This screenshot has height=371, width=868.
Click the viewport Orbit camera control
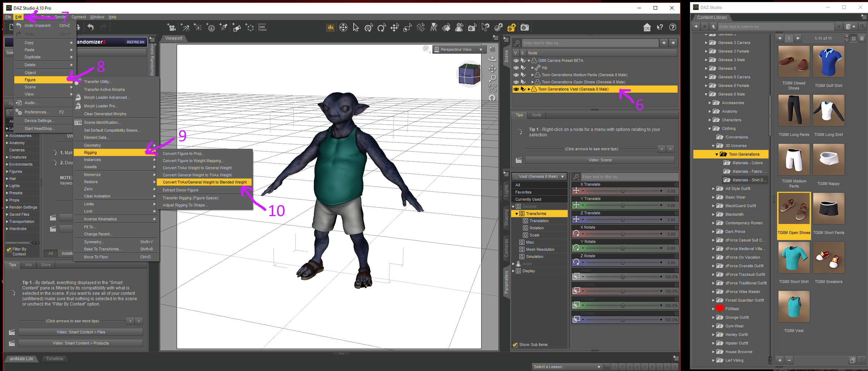point(493,59)
